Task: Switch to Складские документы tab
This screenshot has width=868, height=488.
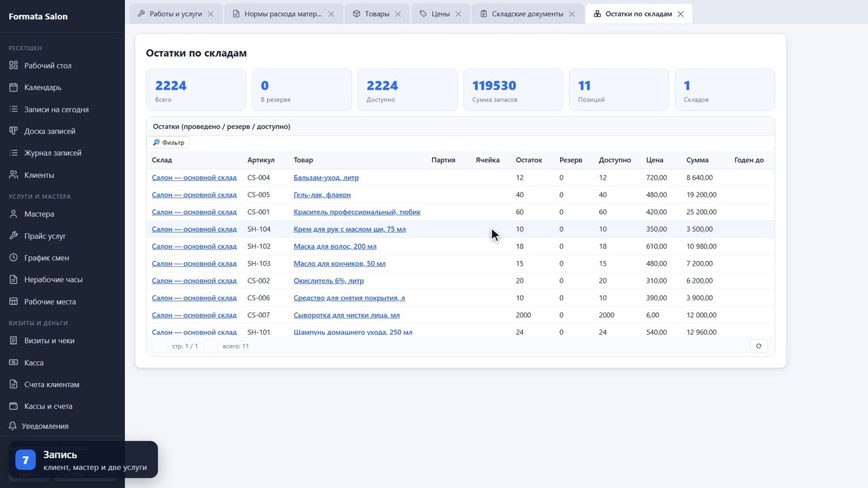Action: pos(528,14)
